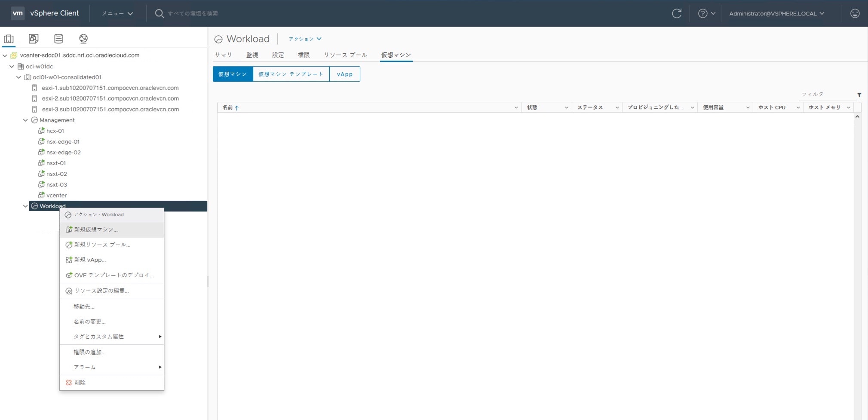
Task: Click the table scrollbar up arrow
Action: click(x=857, y=116)
